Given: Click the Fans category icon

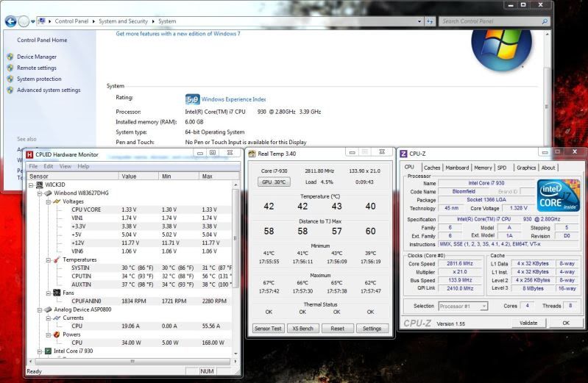Looking at the screenshot, I should pos(57,293).
